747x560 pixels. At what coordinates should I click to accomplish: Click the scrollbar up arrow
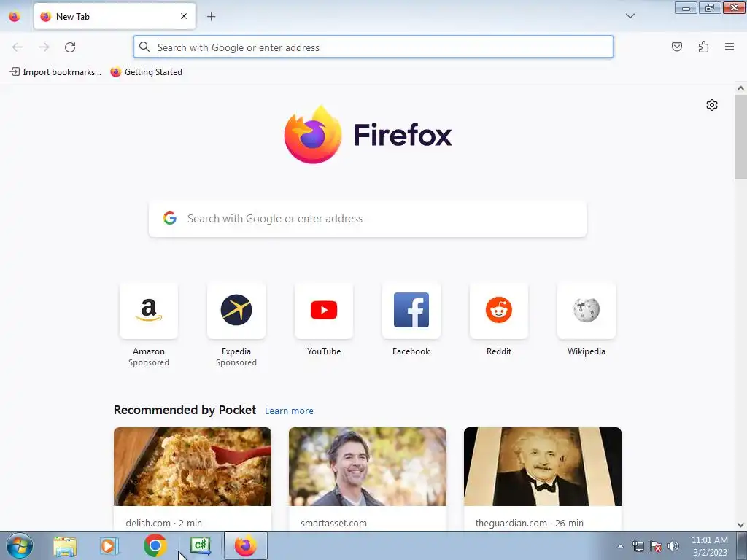tap(740, 88)
